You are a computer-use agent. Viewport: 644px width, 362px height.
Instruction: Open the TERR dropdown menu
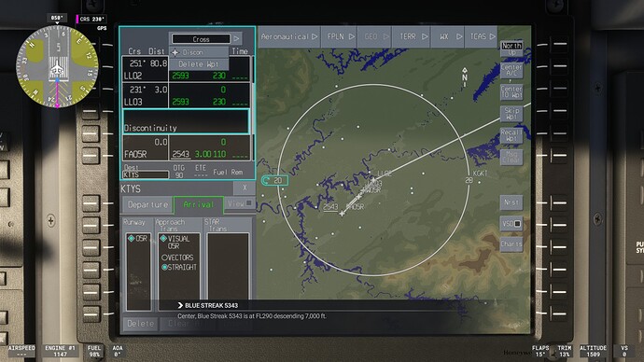tap(414, 36)
